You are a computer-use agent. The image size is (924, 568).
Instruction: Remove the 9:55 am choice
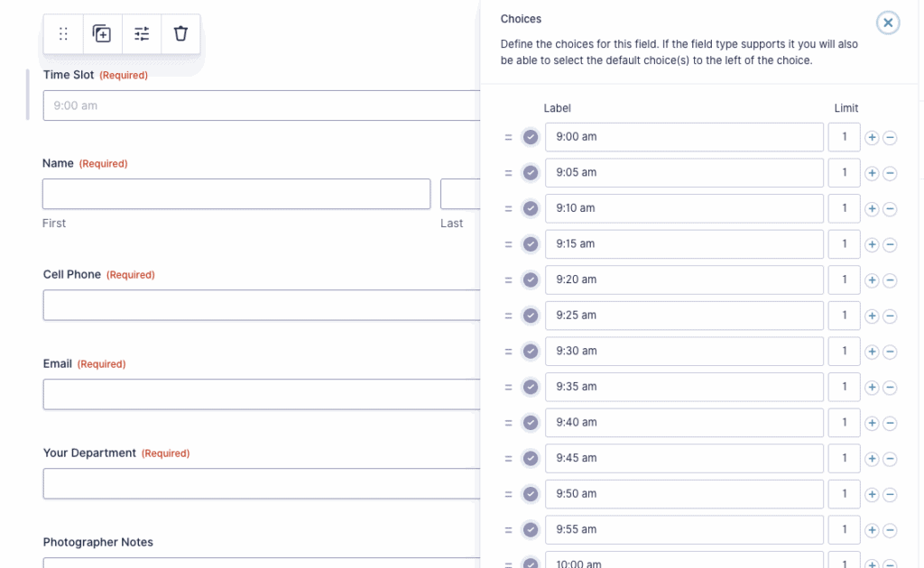click(x=890, y=530)
